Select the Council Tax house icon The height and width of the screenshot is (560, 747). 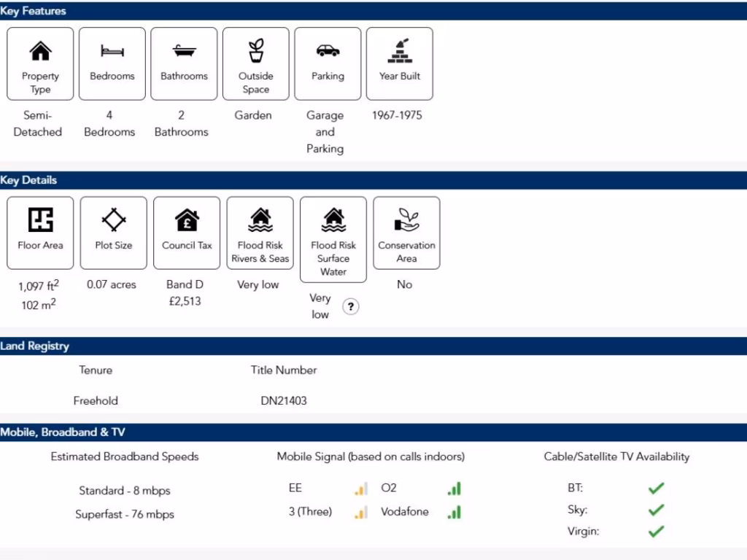point(187,219)
